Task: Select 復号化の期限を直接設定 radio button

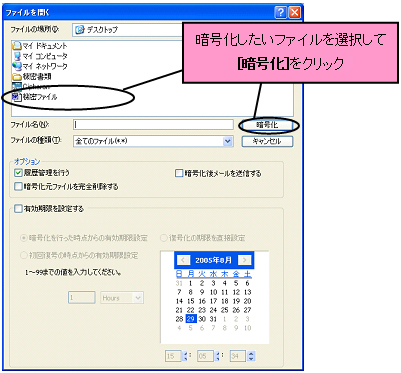Action: pos(164,238)
